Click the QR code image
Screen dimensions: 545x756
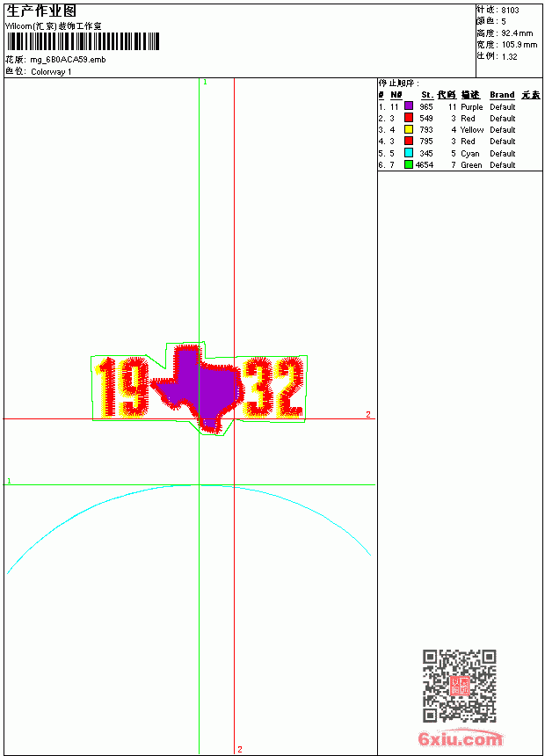click(460, 686)
